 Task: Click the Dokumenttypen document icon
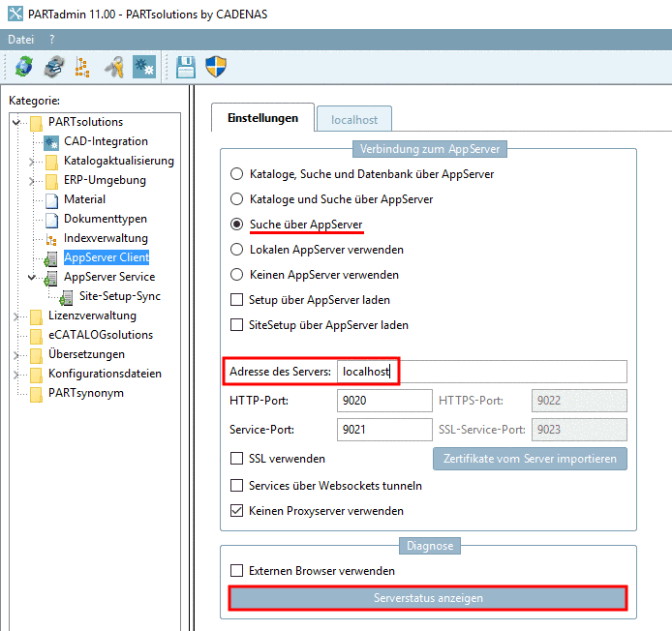pyautogui.click(x=52, y=220)
